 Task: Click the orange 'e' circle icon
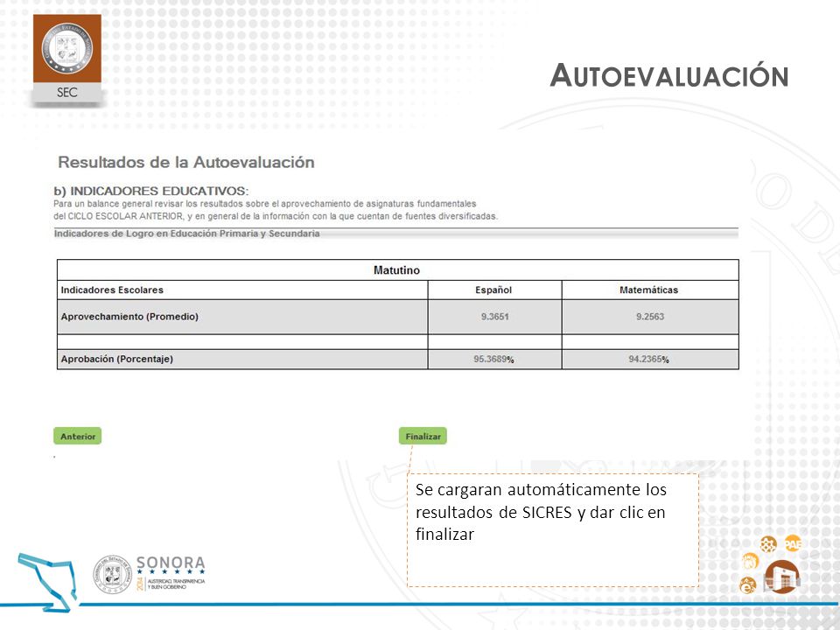(748, 585)
